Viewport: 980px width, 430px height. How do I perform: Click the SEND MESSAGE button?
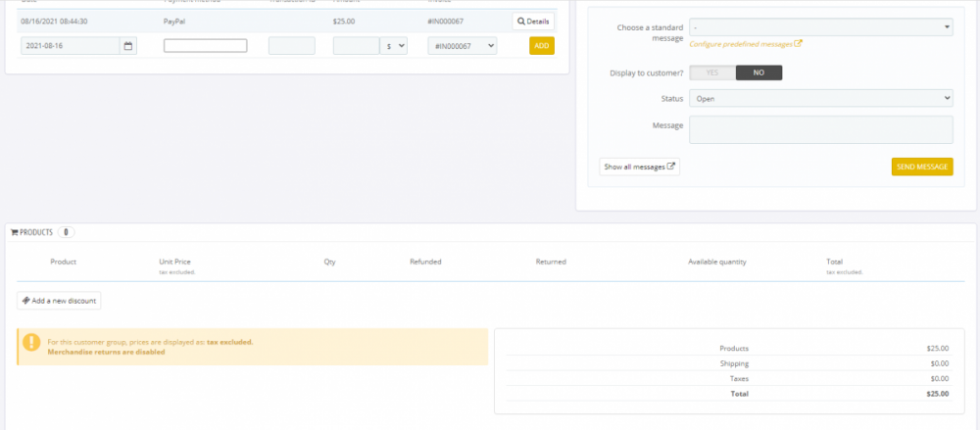921,167
